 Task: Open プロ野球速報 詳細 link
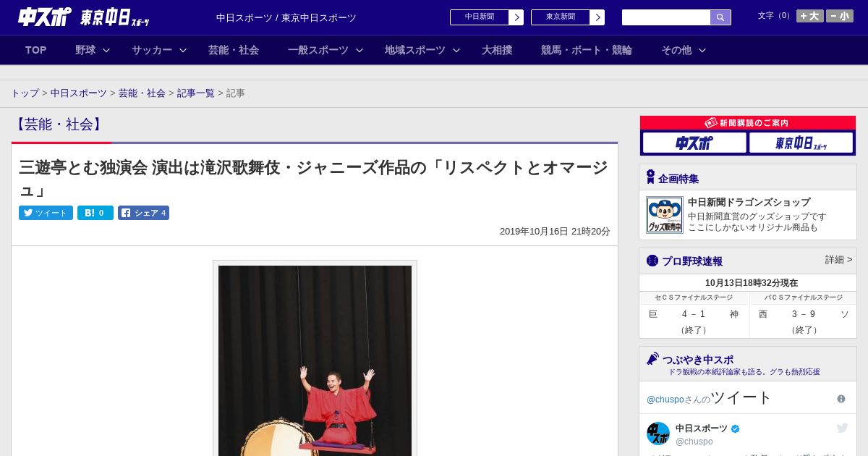pyautogui.click(x=838, y=260)
